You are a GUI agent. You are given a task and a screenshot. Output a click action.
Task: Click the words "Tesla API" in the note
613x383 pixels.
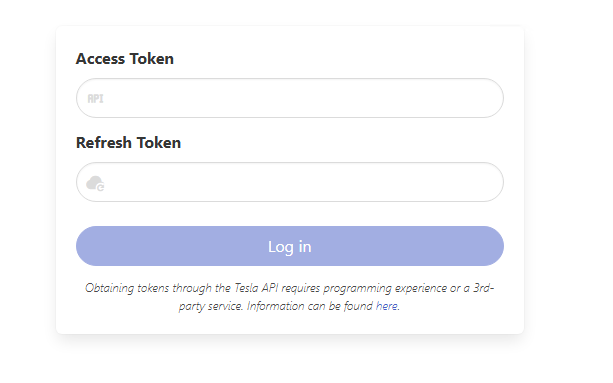coord(256,288)
